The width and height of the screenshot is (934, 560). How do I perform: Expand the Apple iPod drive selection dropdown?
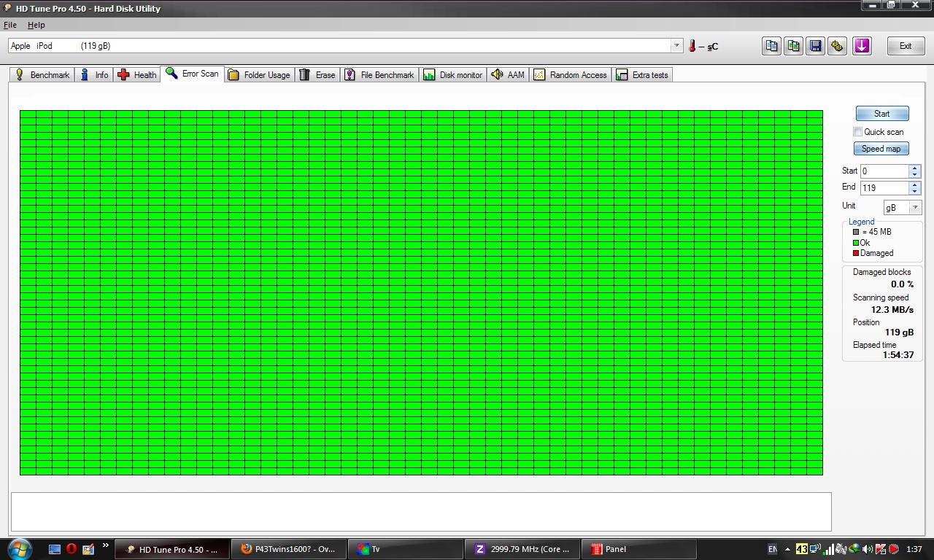point(676,46)
